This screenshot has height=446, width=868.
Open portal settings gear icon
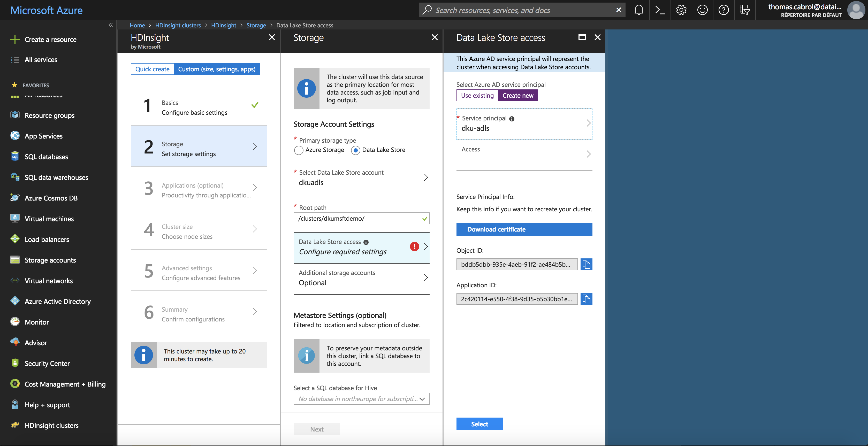681,10
